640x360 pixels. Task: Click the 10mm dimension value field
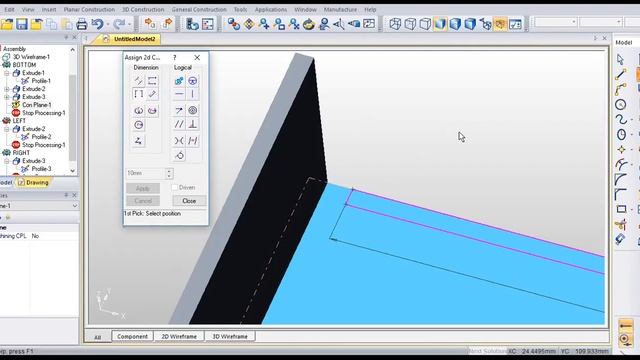145,173
